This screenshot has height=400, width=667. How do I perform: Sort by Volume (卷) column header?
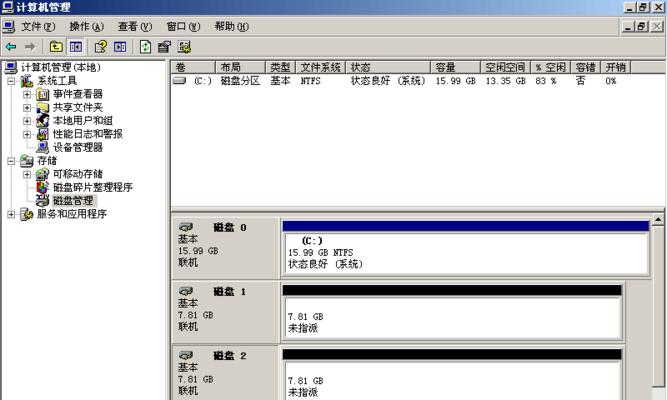(193, 67)
